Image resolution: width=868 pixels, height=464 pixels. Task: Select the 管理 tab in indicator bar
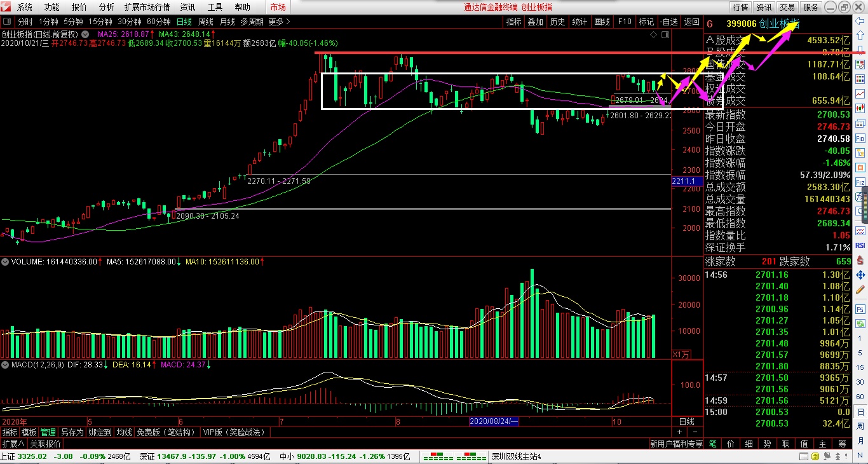pos(48,432)
